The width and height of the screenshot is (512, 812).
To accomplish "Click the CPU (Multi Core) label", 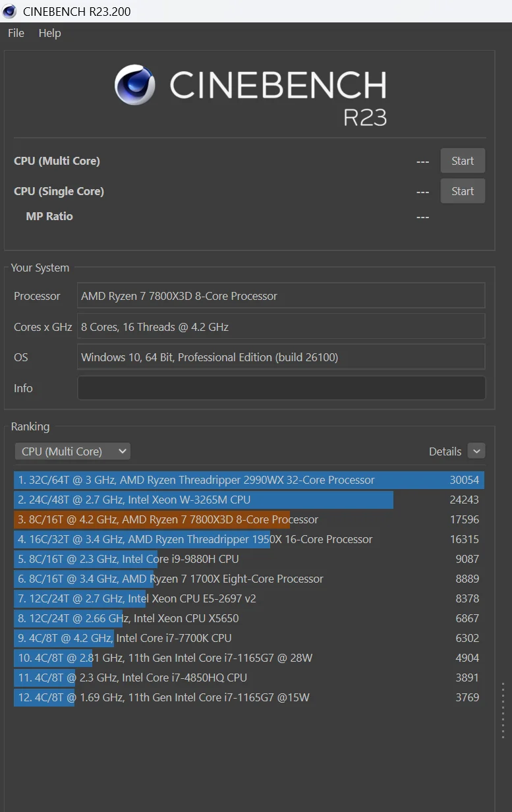I will pos(57,161).
